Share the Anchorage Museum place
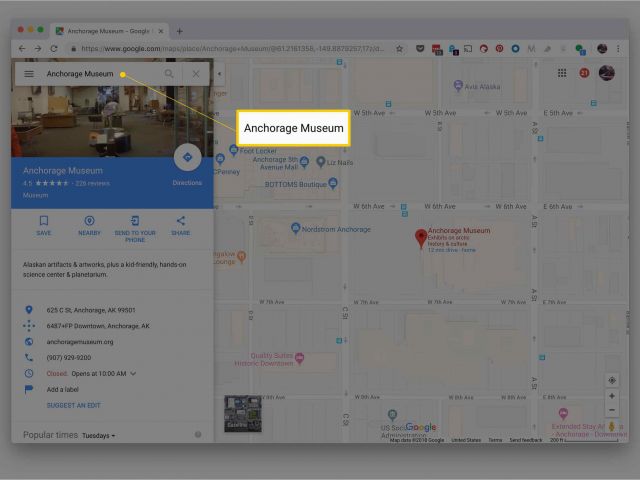This screenshot has height=480, width=640. pyautogui.click(x=180, y=226)
